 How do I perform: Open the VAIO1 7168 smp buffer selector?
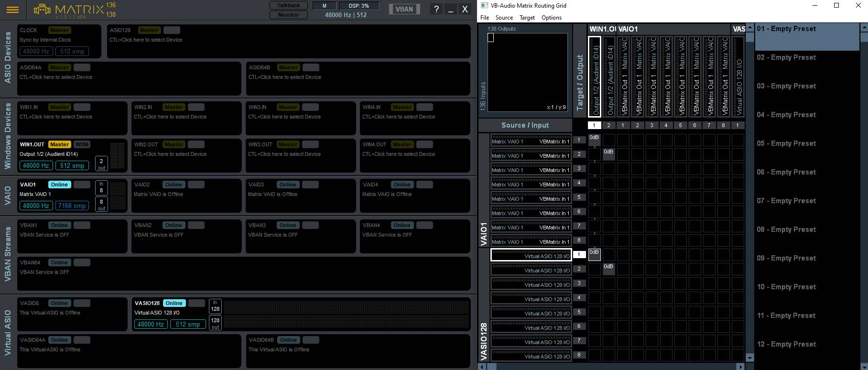[72, 206]
